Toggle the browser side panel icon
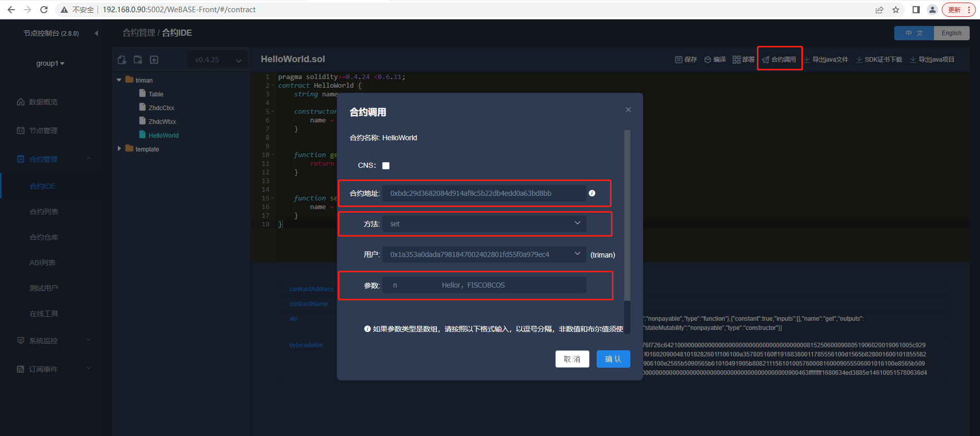The width and height of the screenshot is (980, 436). (916, 10)
